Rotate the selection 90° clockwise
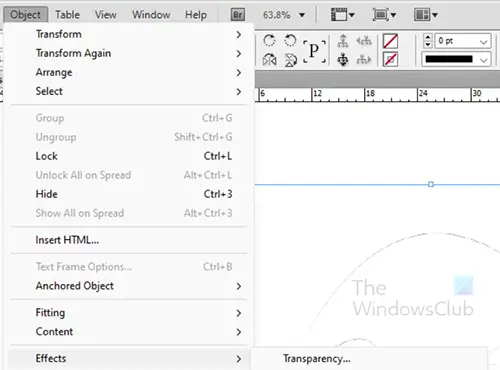 pos(269,41)
